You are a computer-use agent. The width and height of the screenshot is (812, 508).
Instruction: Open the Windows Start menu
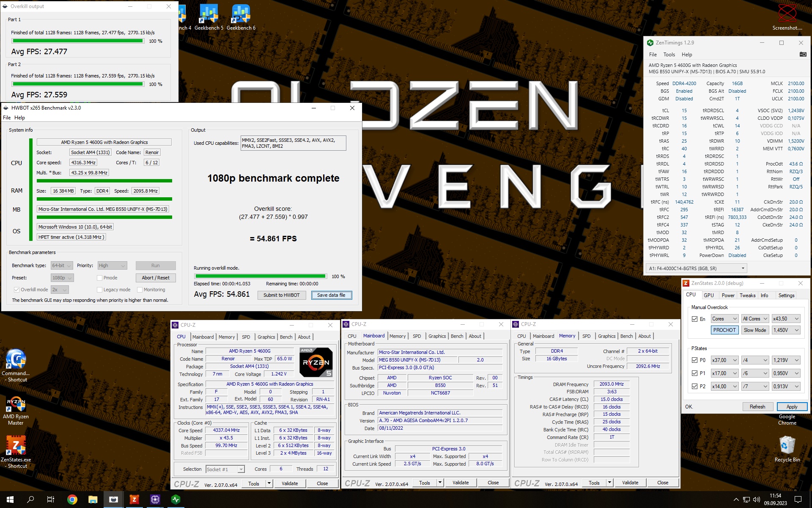point(10,500)
